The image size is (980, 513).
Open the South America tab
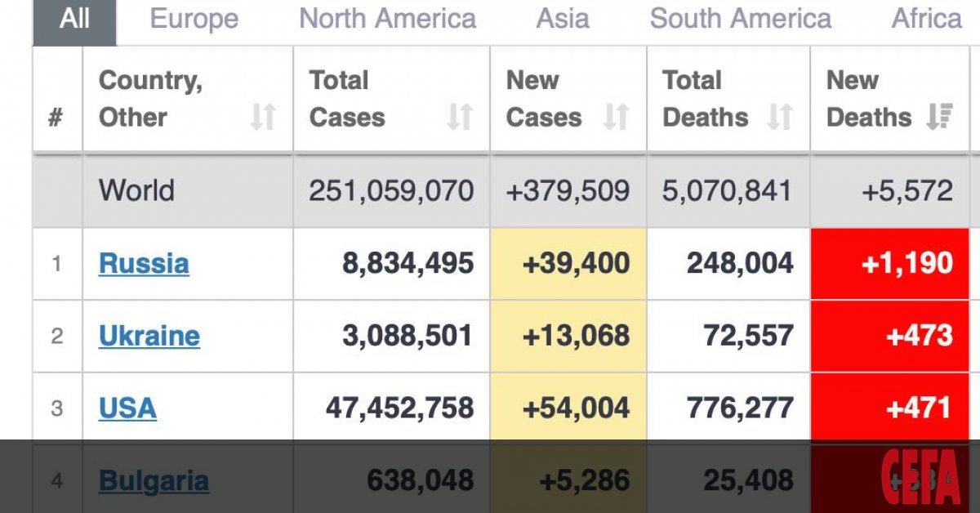740,19
